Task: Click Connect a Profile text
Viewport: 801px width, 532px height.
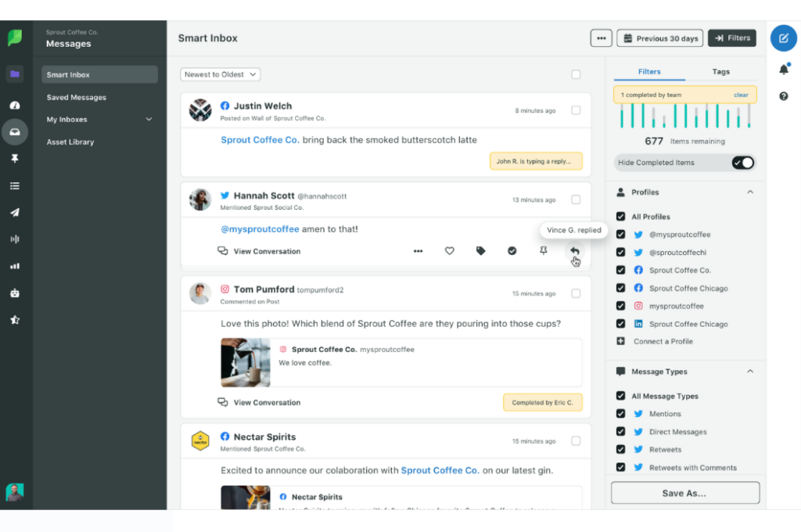Action: click(x=663, y=341)
